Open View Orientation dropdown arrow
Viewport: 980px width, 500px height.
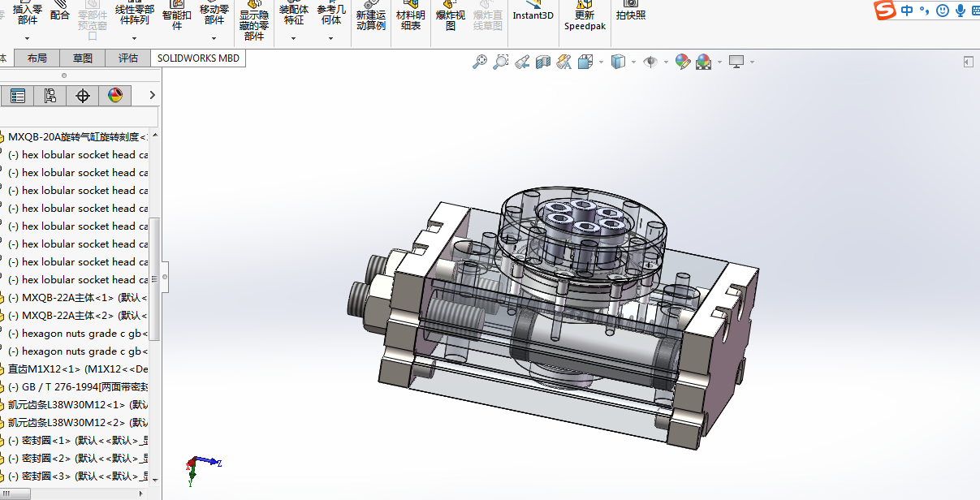point(601,62)
